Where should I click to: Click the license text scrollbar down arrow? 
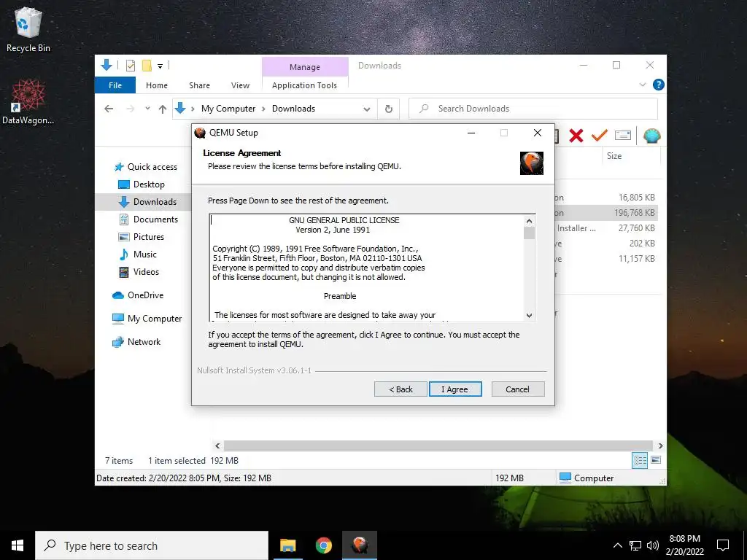[x=529, y=315]
